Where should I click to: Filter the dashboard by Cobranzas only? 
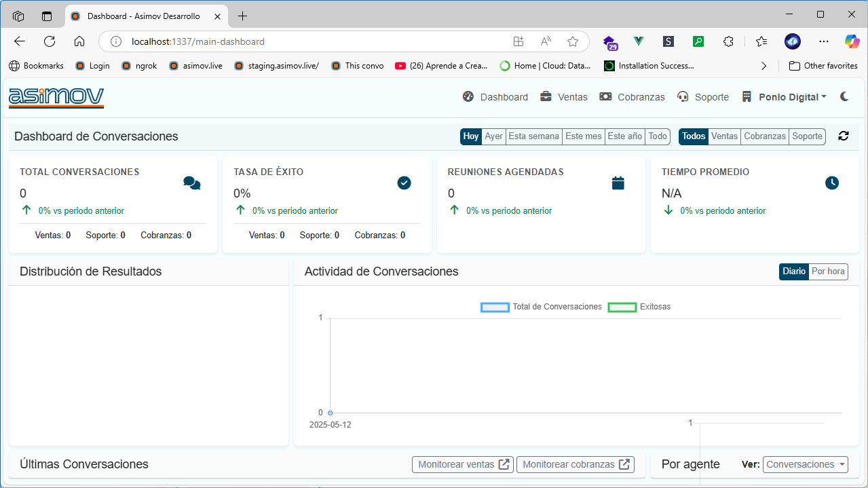(764, 136)
